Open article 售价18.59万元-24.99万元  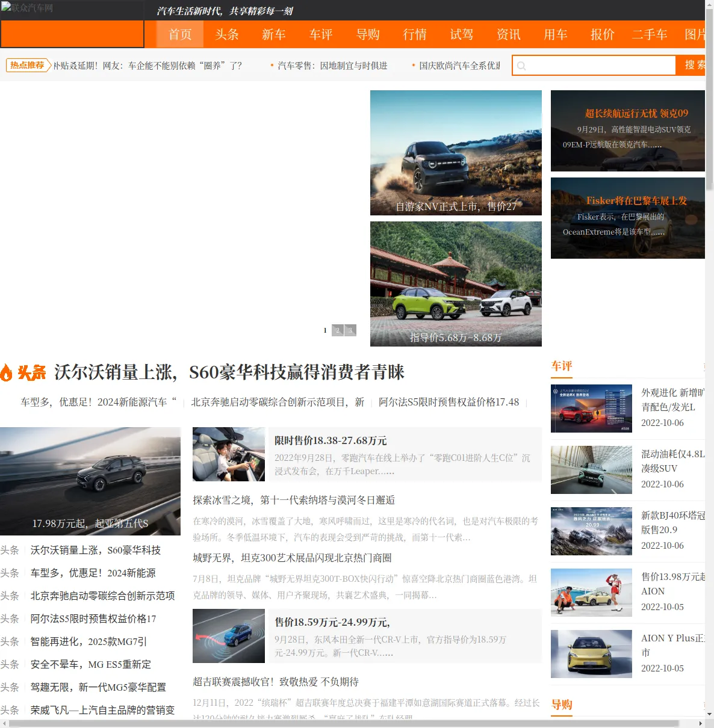332,622
